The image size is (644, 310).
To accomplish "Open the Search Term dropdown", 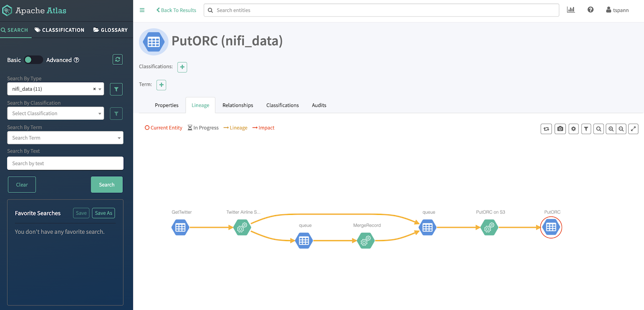I will click(65, 138).
